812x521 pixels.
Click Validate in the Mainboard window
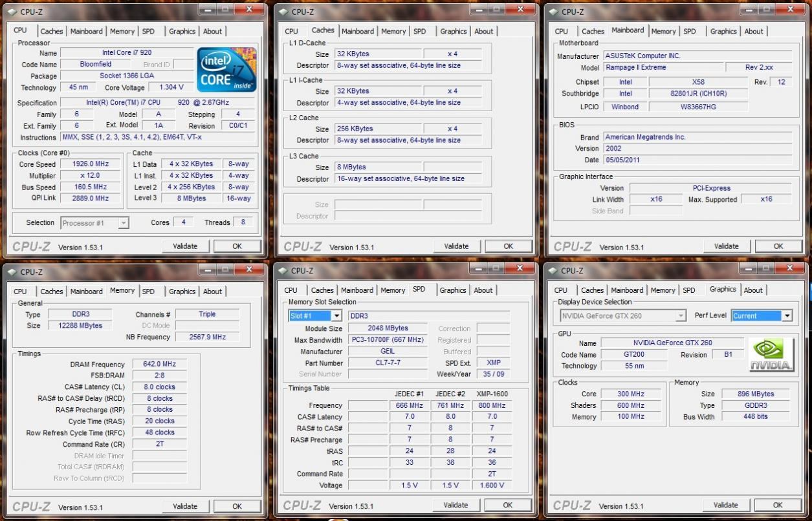[x=726, y=246]
